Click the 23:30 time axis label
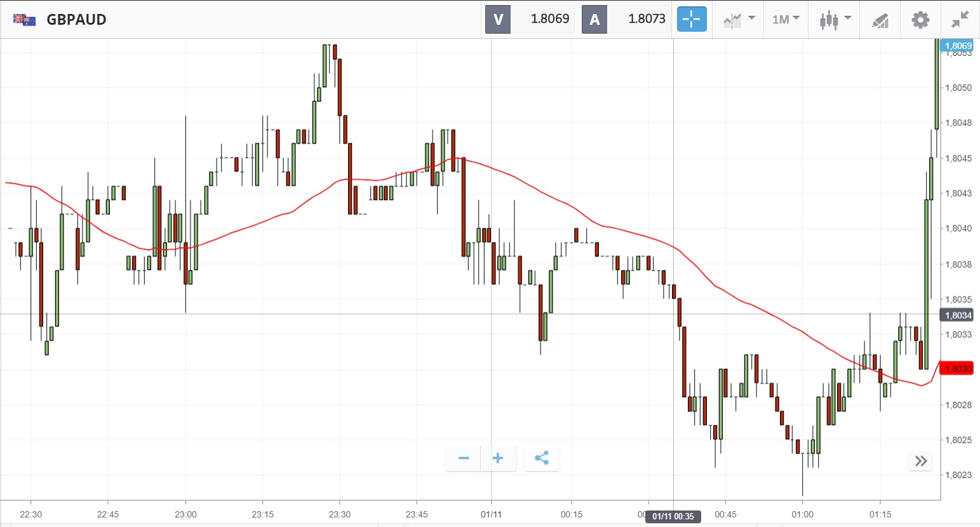This screenshot has height=527, width=980. (x=339, y=514)
